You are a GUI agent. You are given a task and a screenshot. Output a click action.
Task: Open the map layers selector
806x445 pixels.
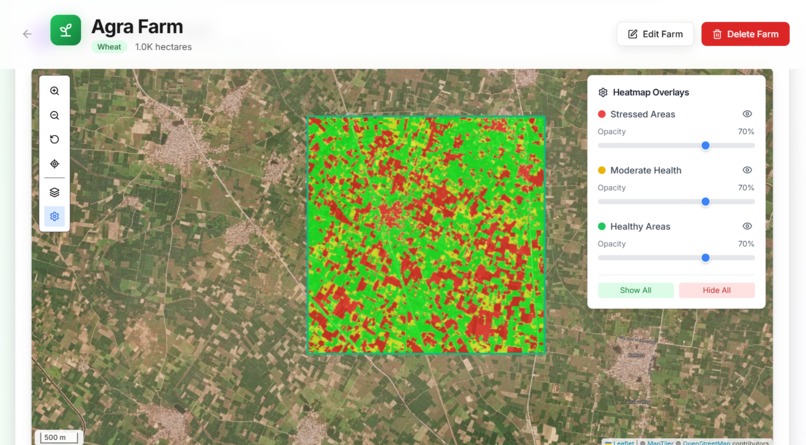click(x=54, y=192)
